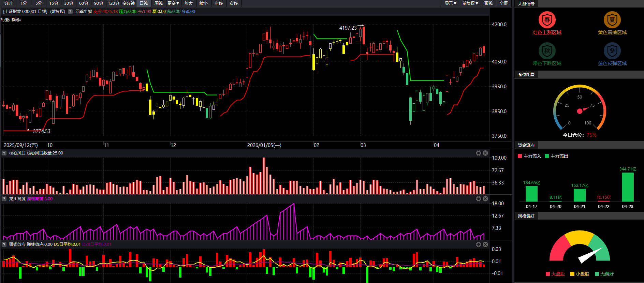The height and width of the screenshot is (283, 644).
Task: Click the D5日平均:0.01 readout
Action: click(67, 244)
